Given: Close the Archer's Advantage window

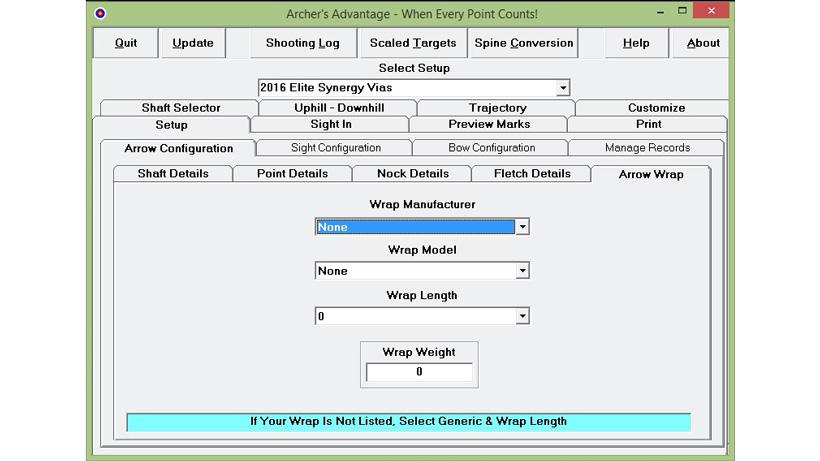Looking at the screenshot, I should click(711, 10).
